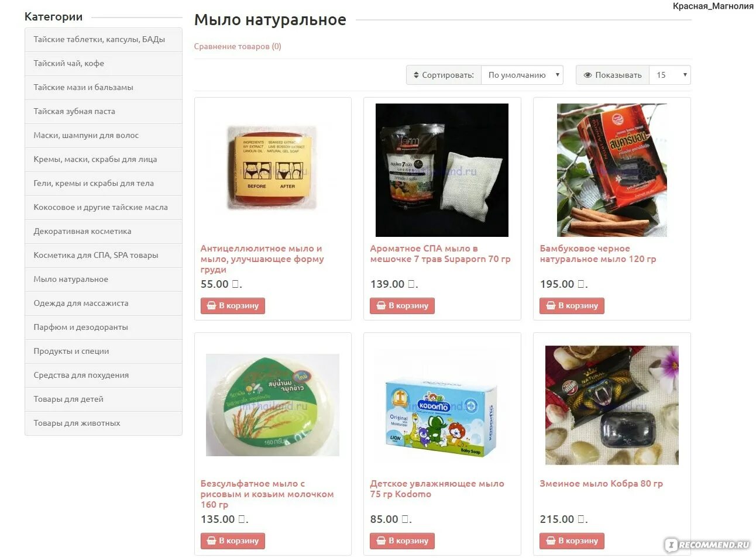Open Сравнение товаров (0) link
756x558 pixels.
238,46
